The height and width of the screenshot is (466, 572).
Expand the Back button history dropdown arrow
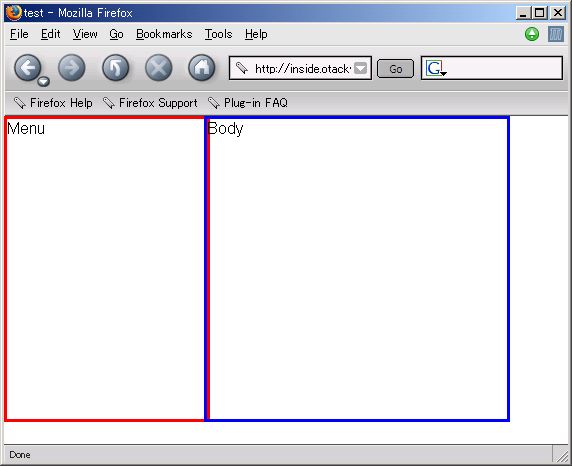tap(43, 81)
